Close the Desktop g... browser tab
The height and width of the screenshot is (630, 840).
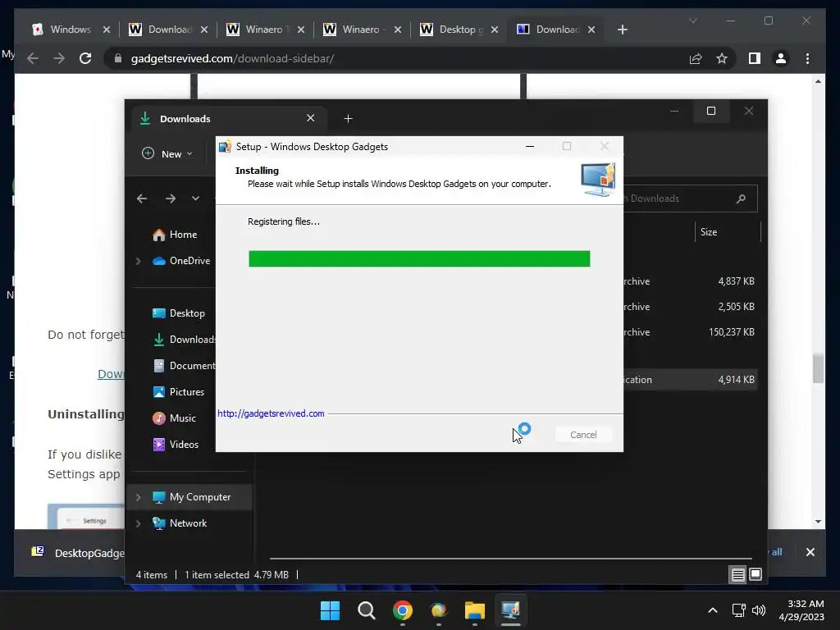pos(495,30)
